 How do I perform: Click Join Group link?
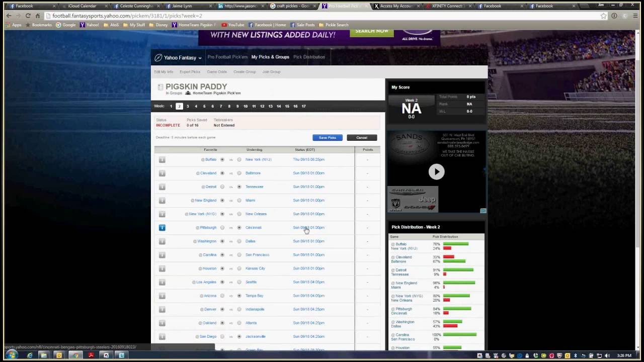coord(271,71)
